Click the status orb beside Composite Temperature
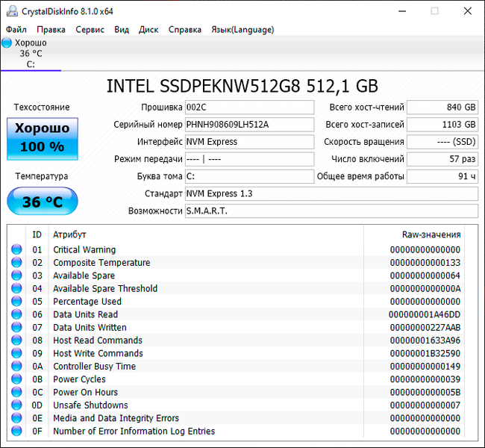 pyautogui.click(x=16, y=263)
